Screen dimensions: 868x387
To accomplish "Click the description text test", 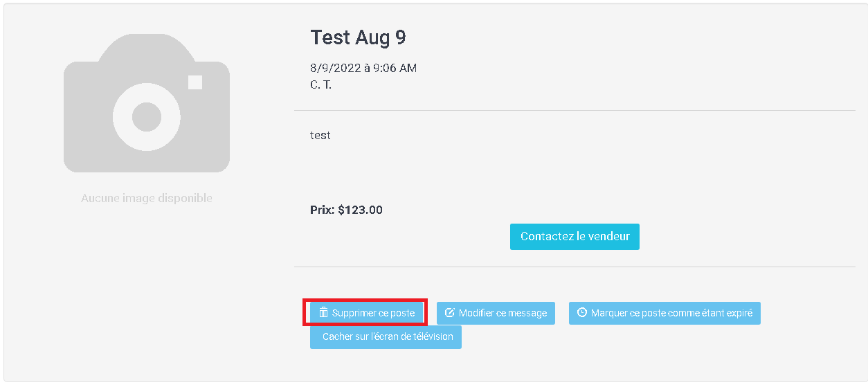I will [x=320, y=136].
